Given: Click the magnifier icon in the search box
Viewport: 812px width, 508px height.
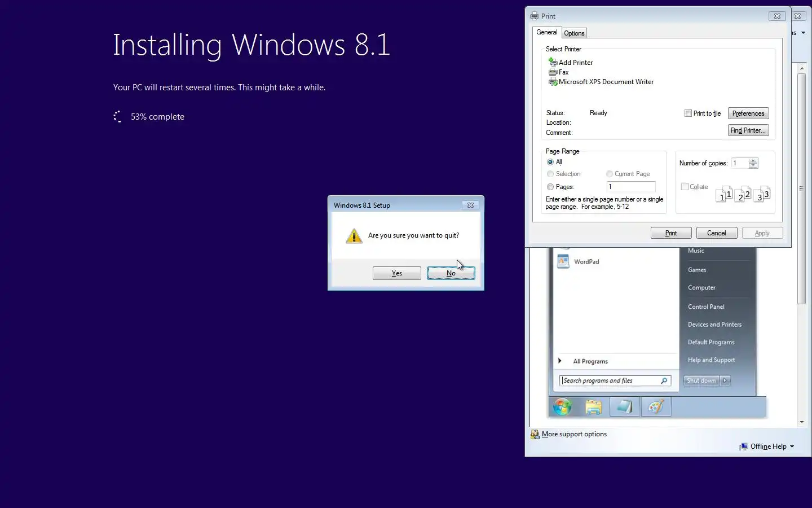Looking at the screenshot, I should point(664,380).
